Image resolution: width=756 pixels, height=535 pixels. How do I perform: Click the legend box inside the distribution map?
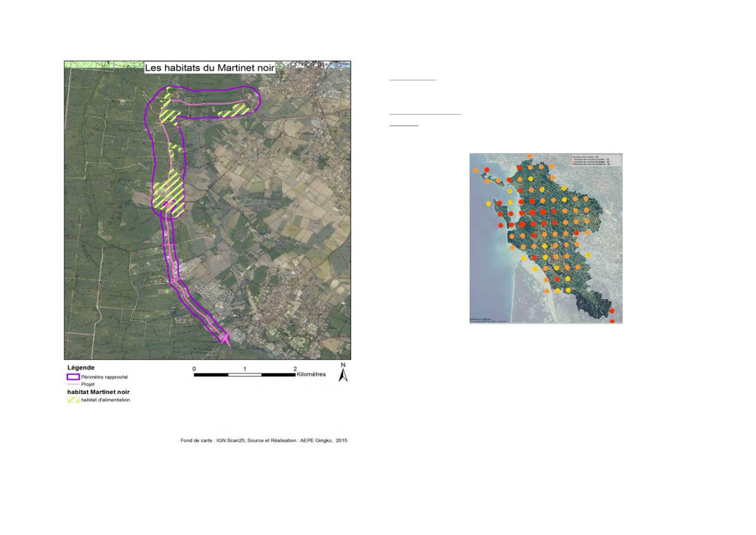pos(596,160)
